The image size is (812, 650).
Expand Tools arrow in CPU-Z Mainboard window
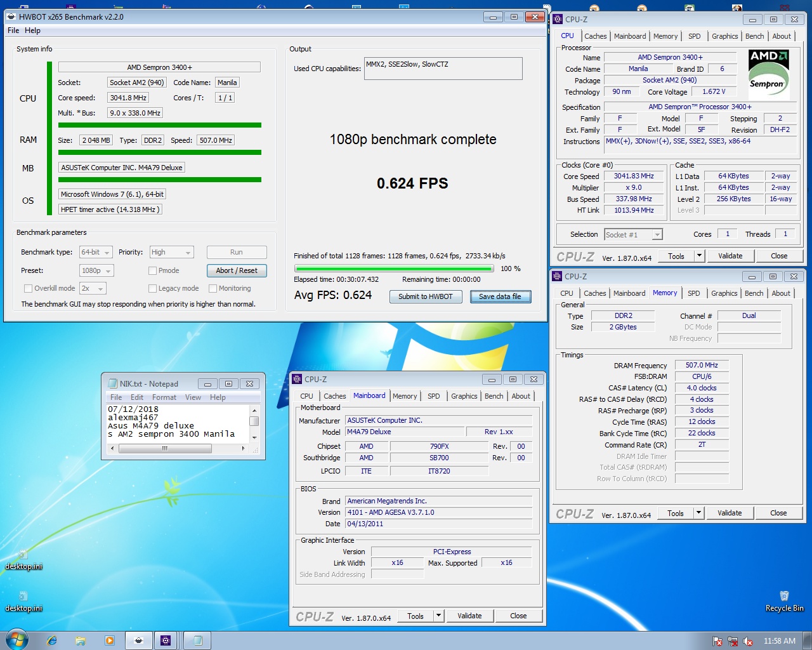pyautogui.click(x=438, y=616)
